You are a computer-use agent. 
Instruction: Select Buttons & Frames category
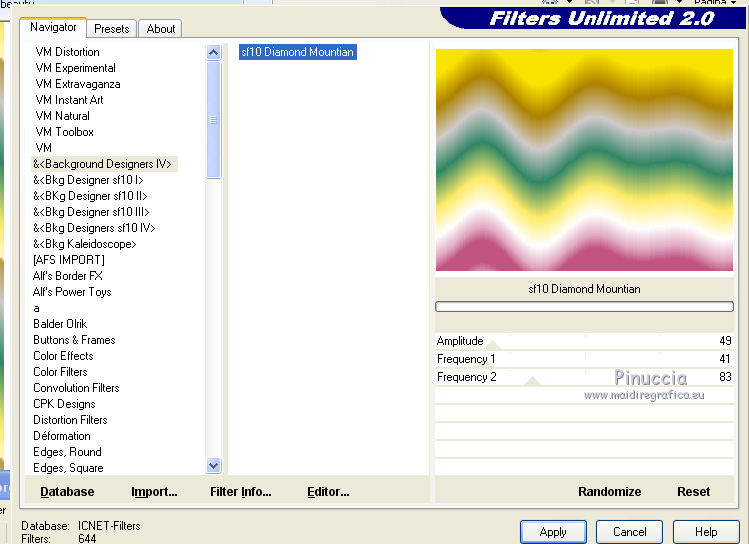coord(74,340)
